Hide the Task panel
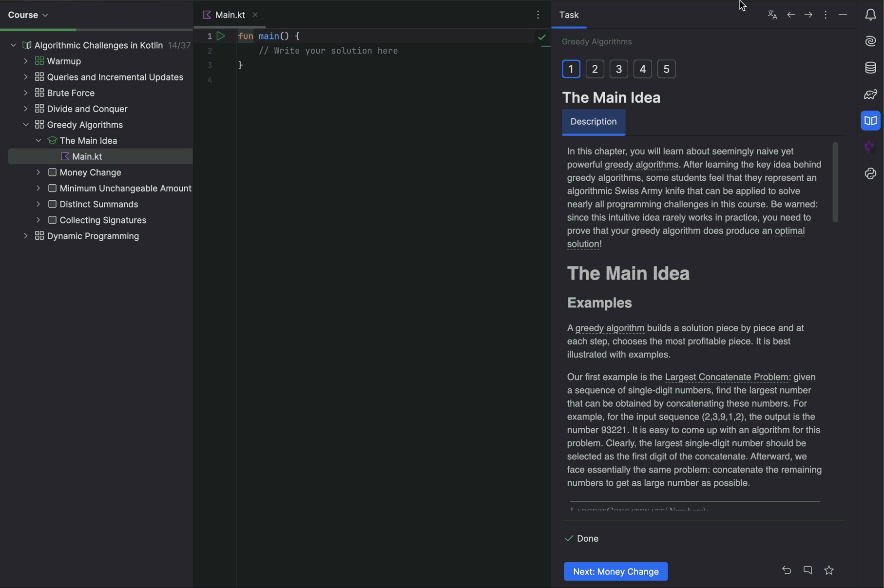Screen dimensions: 884x588 [x=843, y=15]
